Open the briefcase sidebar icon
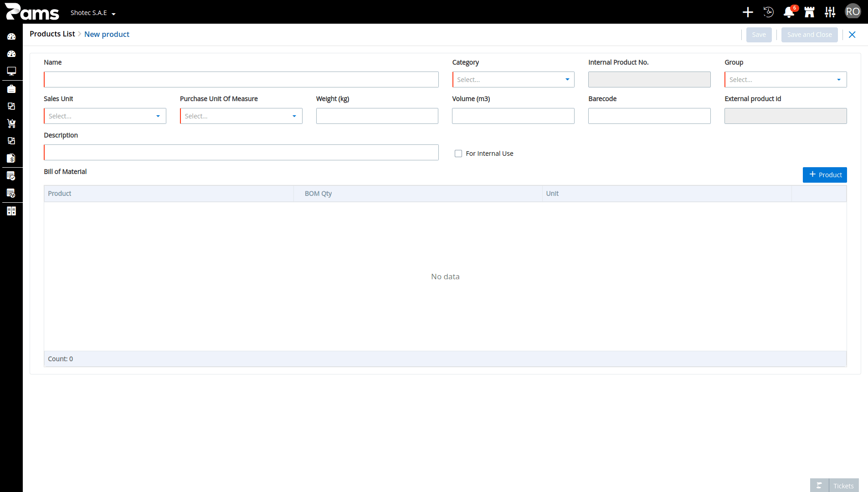868x492 pixels. pos(11,89)
